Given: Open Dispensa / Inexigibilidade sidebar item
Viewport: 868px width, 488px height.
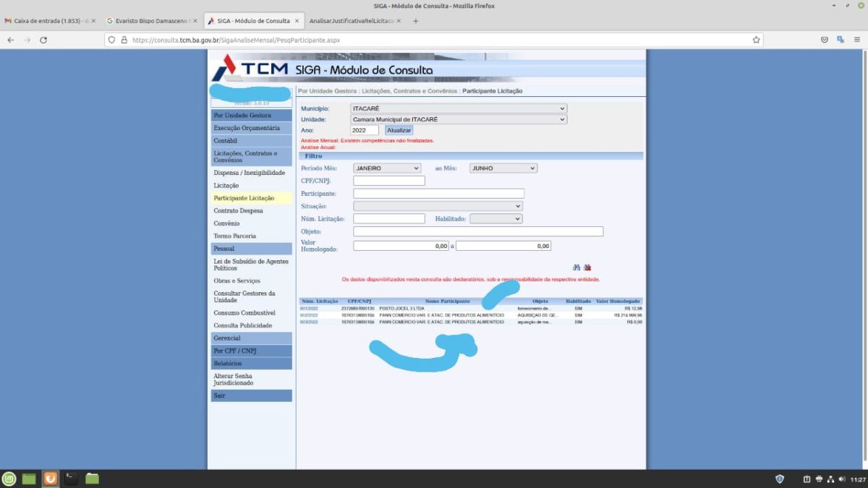Looking at the screenshot, I should coord(249,173).
